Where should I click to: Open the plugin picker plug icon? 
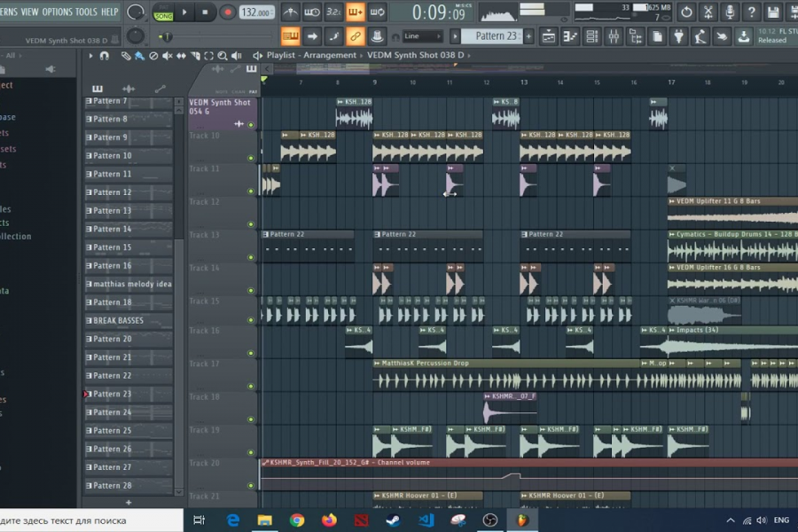pos(679,36)
